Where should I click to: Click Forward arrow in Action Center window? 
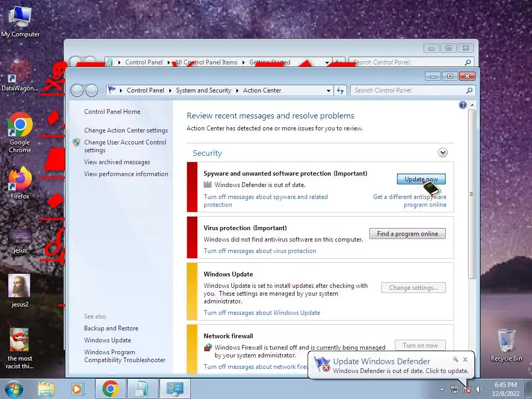pos(91,90)
